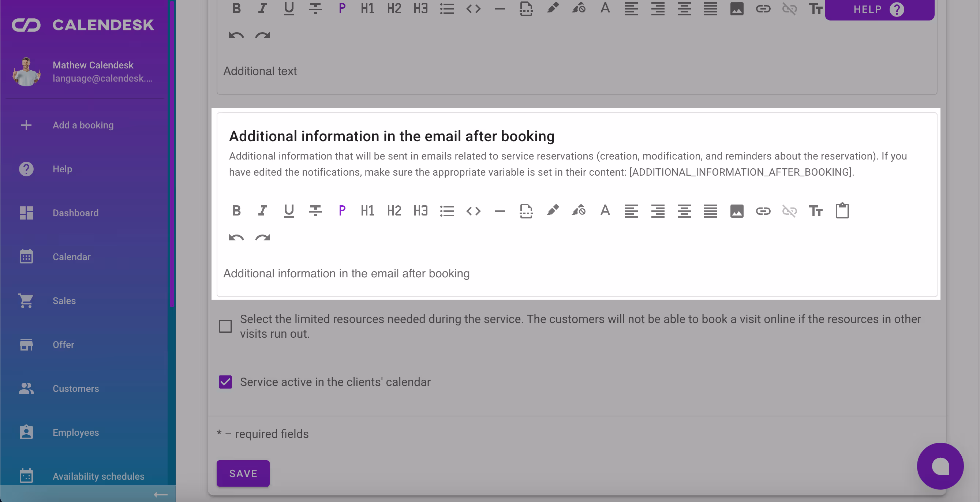The height and width of the screenshot is (502, 980).
Task: Apply strikethrough in email info editor
Action: [x=315, y=211]
